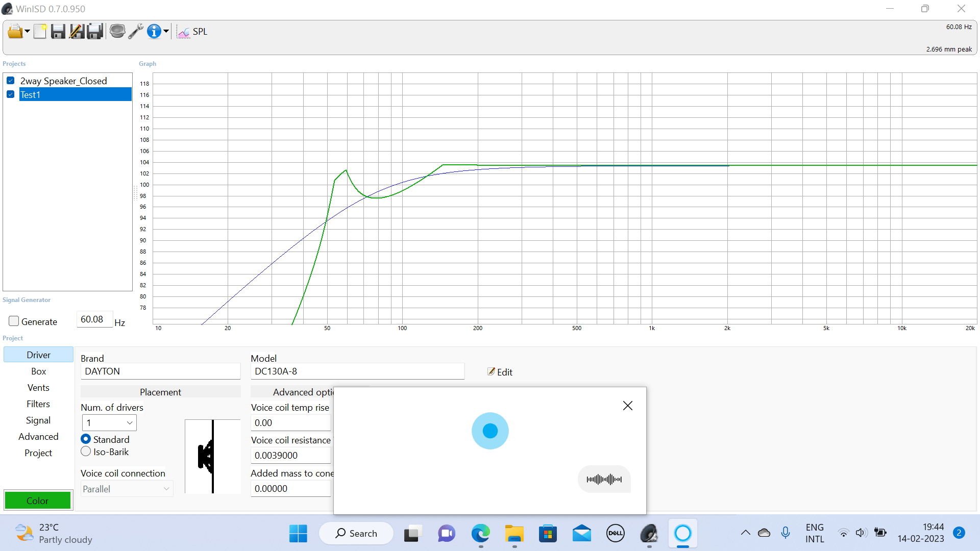Click the Voice coil temp rise field
This screenshot has width=980, height=551.
click(x=291, y=422)
